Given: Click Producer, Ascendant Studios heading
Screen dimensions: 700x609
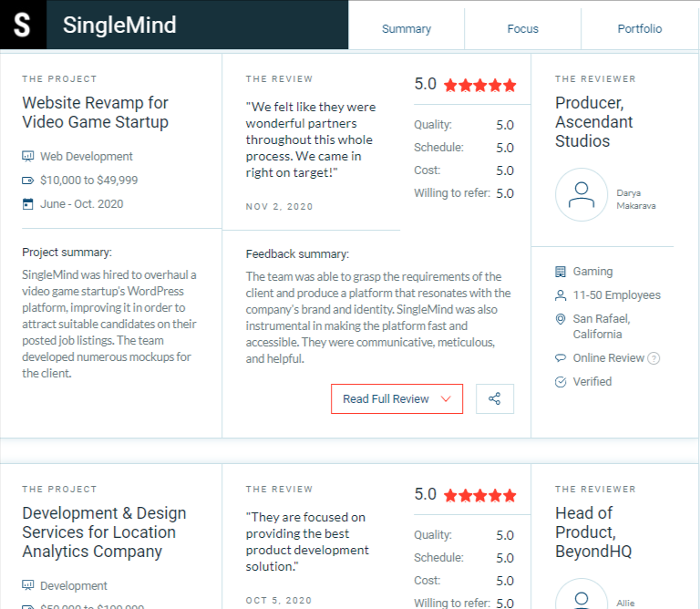Looking at the screenshot, I should click(x=593, y=122).
